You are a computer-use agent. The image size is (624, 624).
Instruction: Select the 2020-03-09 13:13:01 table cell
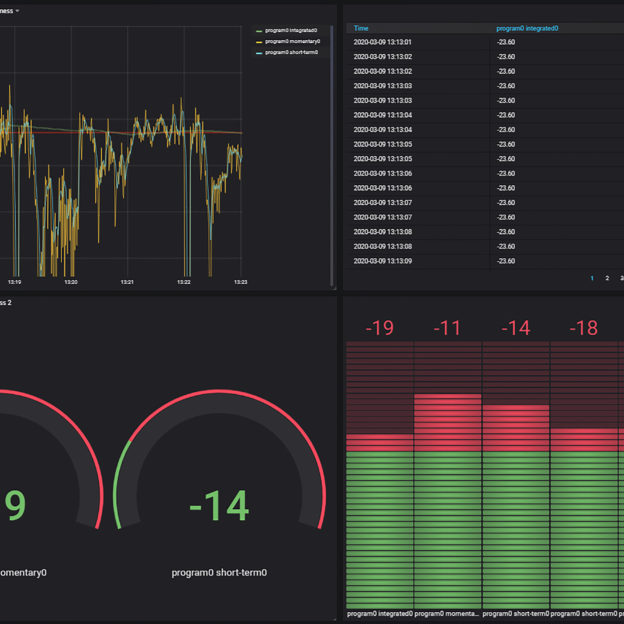[382, 42]
